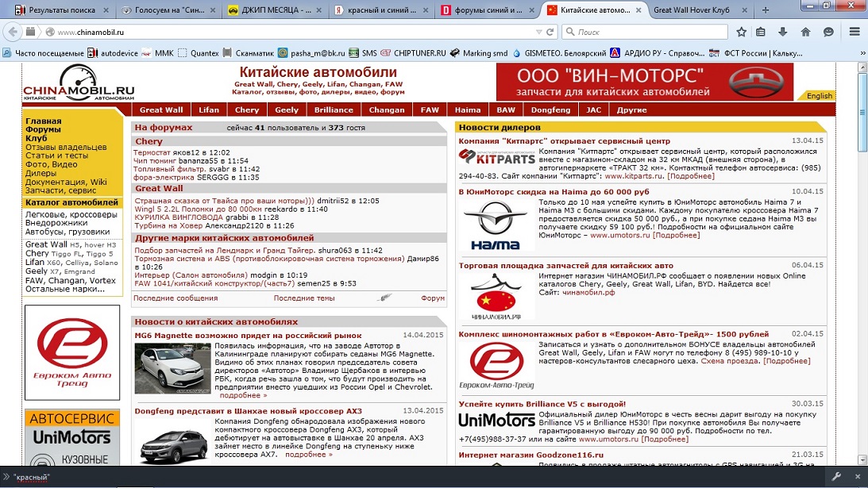Screen dimensions: 868x488
Task: Click the CHINAMOBIL.RU site logo
Action: [79, 83]
